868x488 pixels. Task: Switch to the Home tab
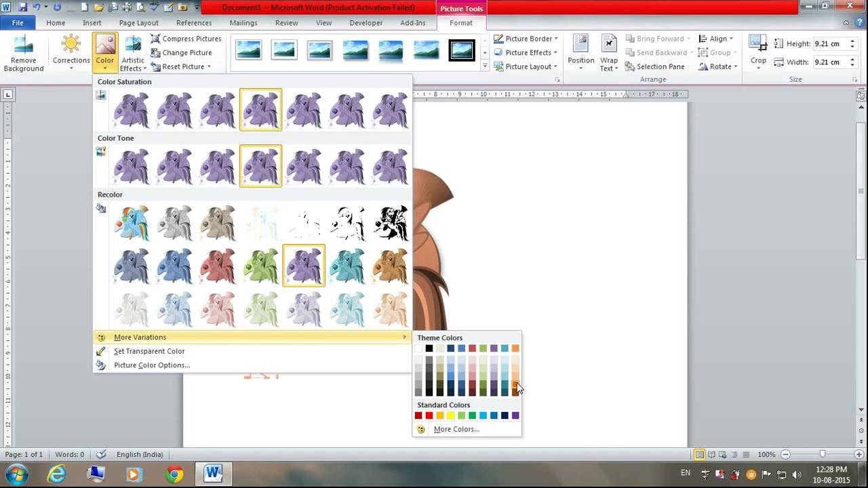coord(56,22)
